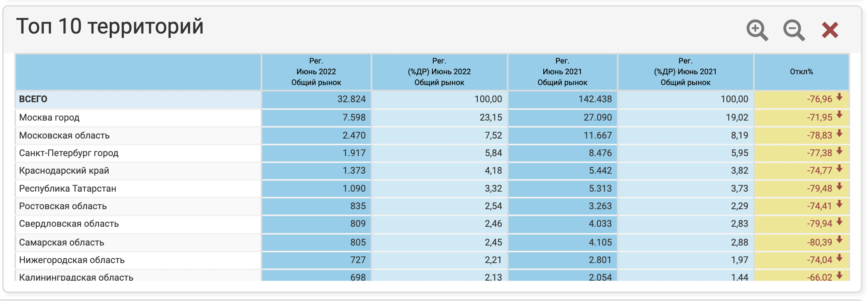Select the Московская область row label

(x=64, y=135)
